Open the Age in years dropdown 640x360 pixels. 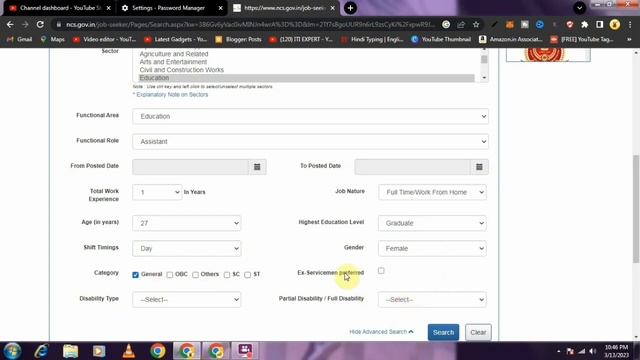tap(187, 223)
